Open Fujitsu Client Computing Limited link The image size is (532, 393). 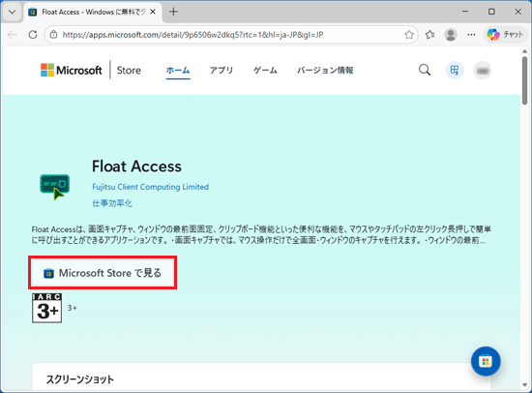150,187
